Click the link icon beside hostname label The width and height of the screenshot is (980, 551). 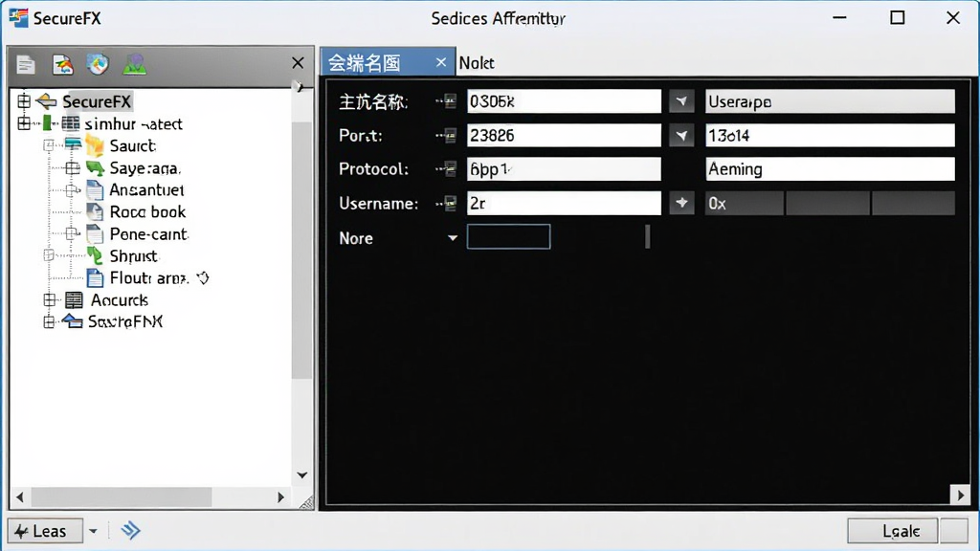(446, 101)
